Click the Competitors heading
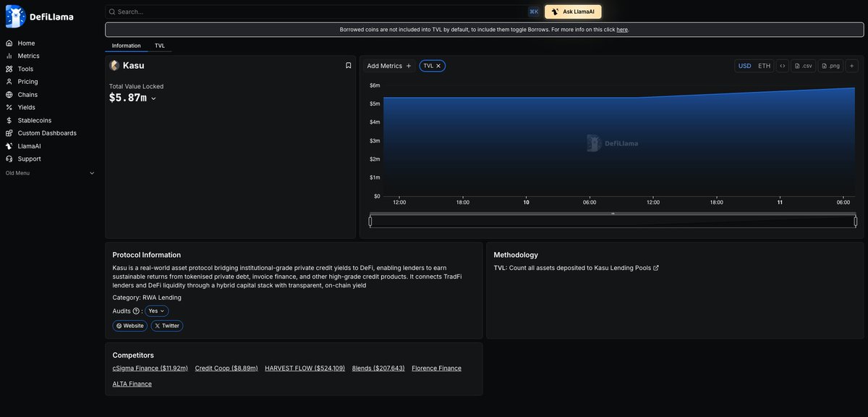The height and width of the screenshot is (417, 868). (x=133, y=355)
